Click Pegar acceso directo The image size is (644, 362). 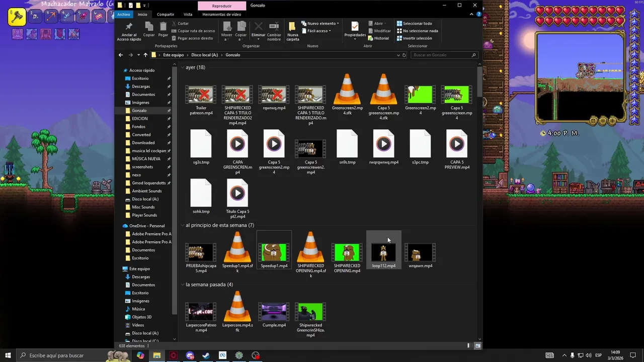192,38
